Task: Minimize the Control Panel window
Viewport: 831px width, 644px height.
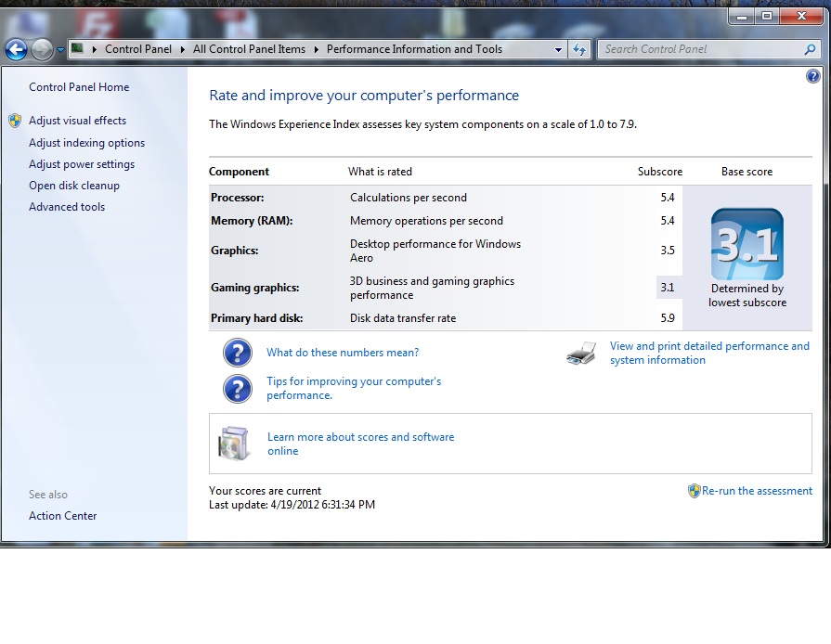Action: click(742, 17)
